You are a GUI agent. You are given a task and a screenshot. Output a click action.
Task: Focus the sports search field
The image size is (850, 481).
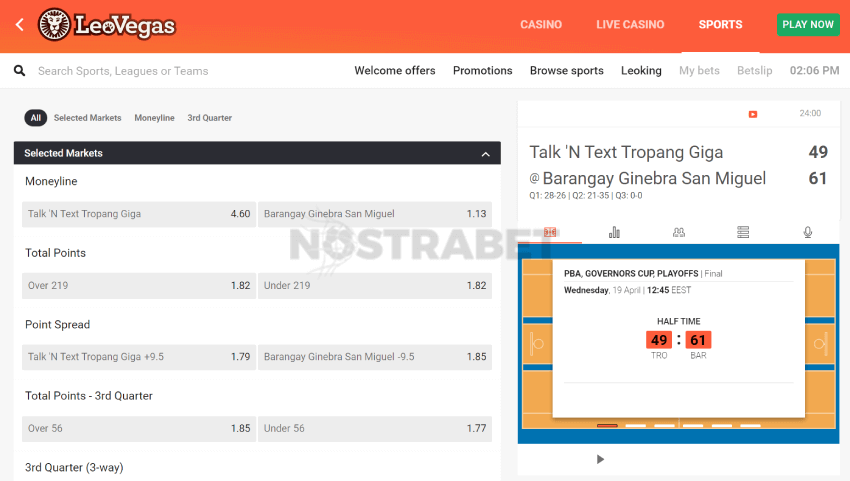[123, 71]
